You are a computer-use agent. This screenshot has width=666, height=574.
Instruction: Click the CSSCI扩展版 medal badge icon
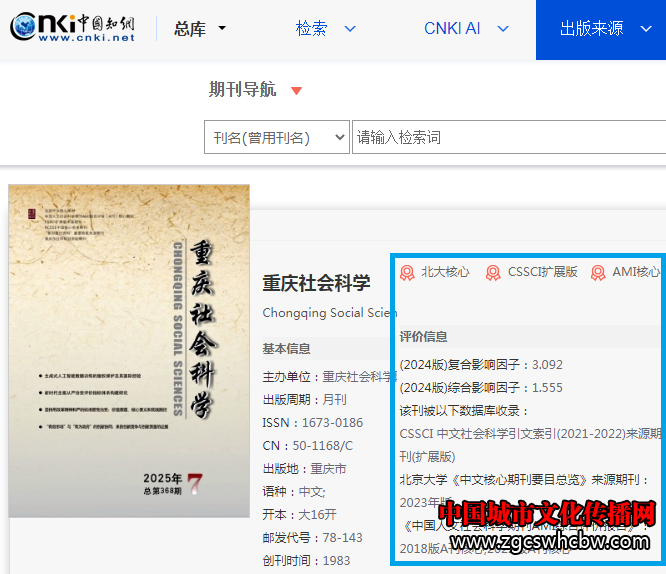coord(493,272)
